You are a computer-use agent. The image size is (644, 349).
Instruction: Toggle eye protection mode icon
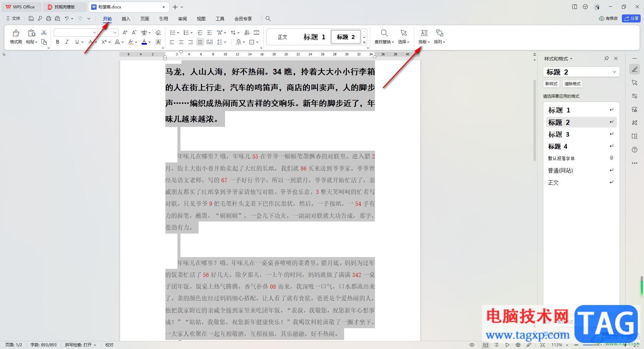pyautogui.click(x=472, y=345)
